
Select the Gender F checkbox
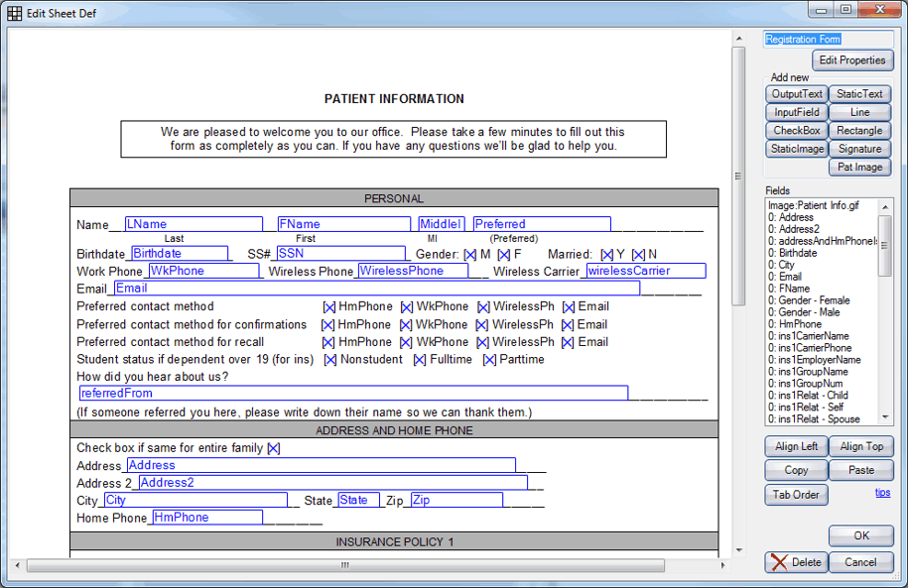tap(504, 255)
